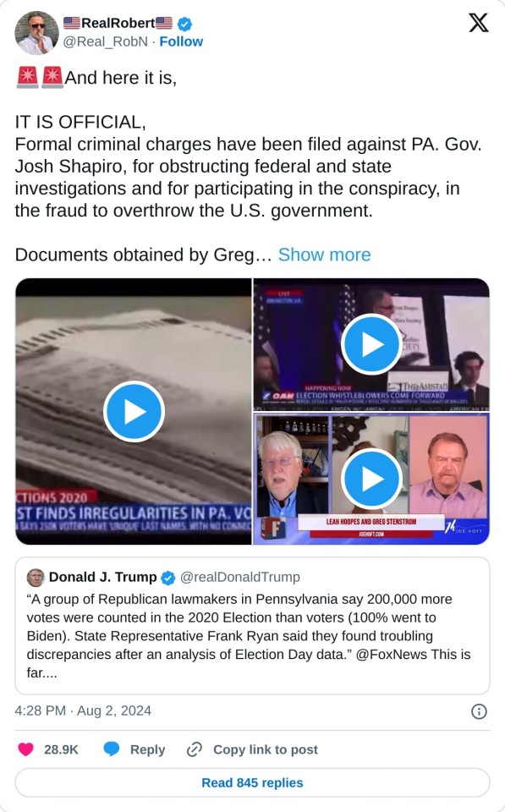Play the PA irregularities news video
505x812 pixels.
(x=134, y=412)
